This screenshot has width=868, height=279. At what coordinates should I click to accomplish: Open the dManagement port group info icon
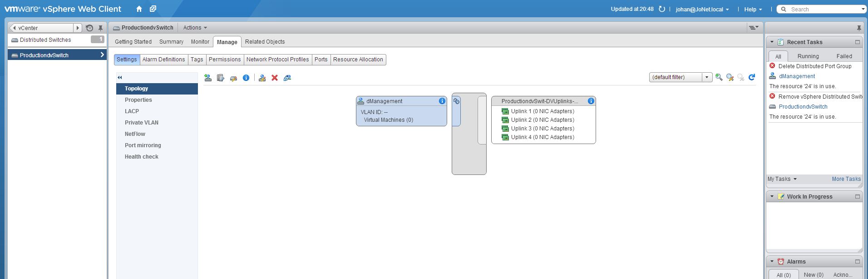pos(442,101)
